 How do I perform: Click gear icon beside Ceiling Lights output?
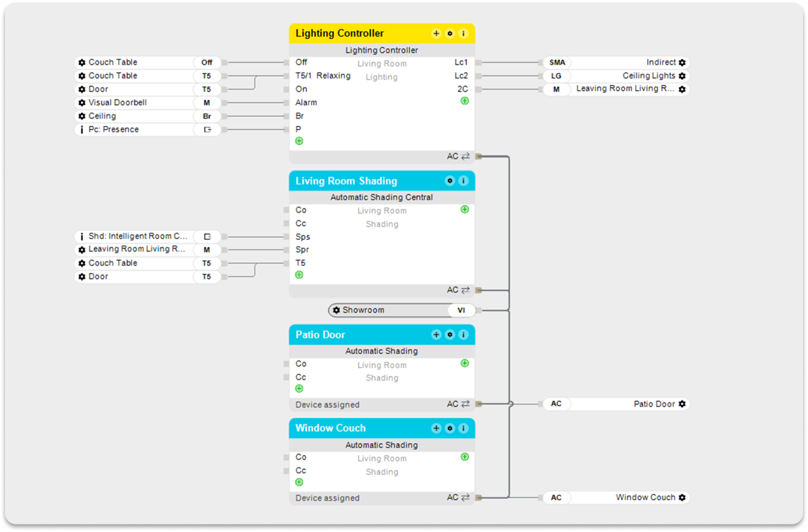[682, 76]
